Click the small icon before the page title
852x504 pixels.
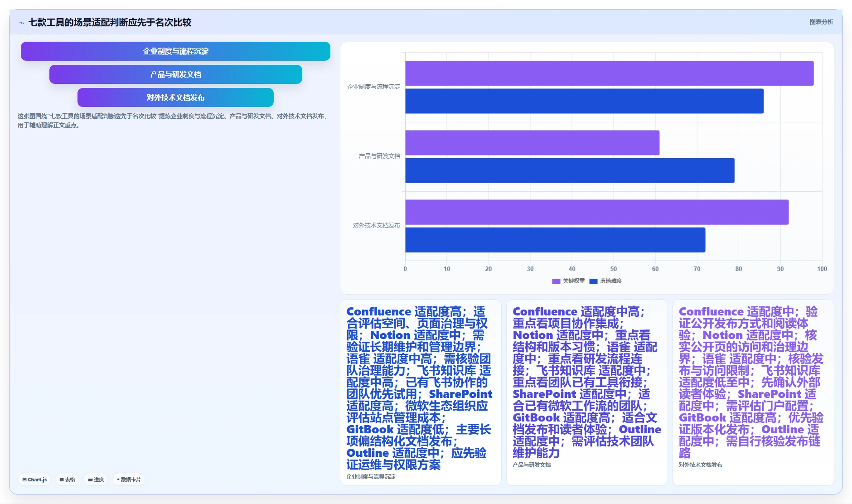coord(22,23)
